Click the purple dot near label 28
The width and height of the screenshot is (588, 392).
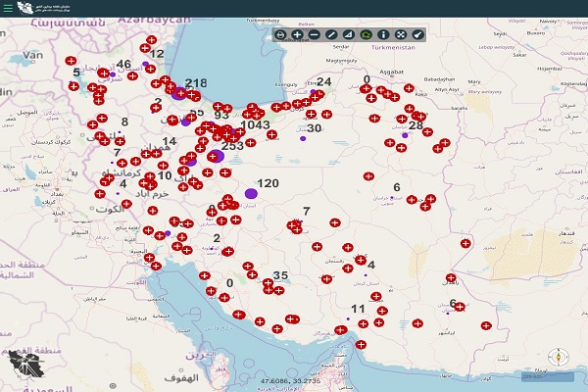406,134
